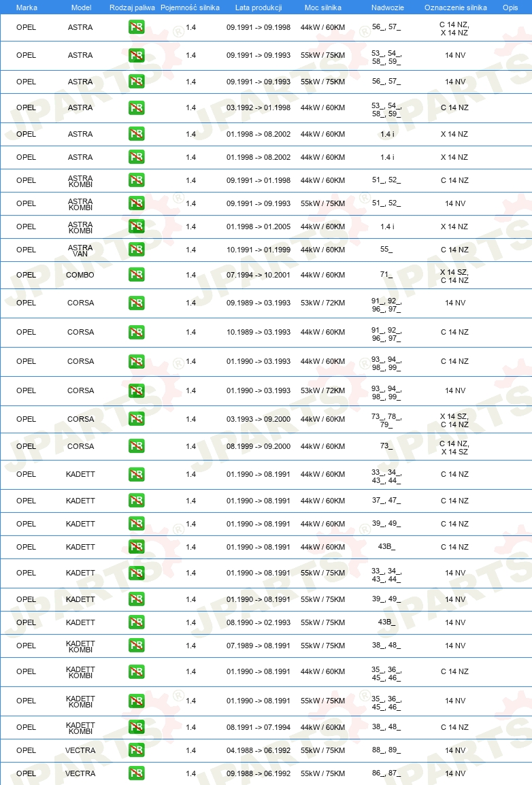Image resolution: width=532 pixels, height=785 pixels.
Task: Click fuel icon for Kadett Kombi 55kW 35_, 36_ row
Action: coord(136,701)
